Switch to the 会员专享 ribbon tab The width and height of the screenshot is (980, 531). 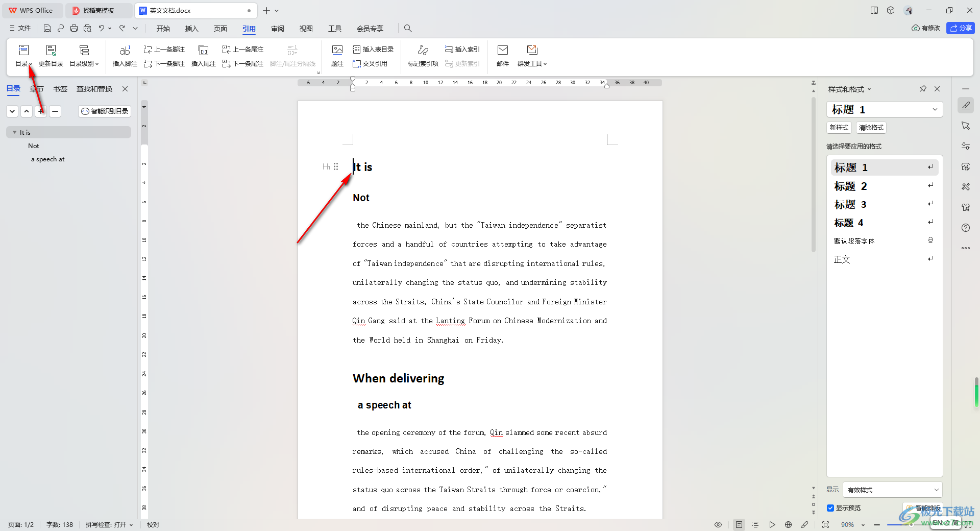370,29
